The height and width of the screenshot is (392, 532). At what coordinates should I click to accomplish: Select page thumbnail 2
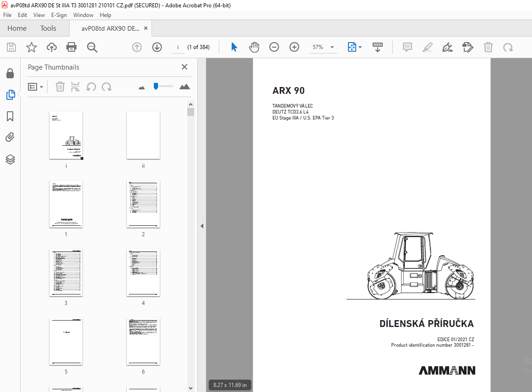(143, 204)
